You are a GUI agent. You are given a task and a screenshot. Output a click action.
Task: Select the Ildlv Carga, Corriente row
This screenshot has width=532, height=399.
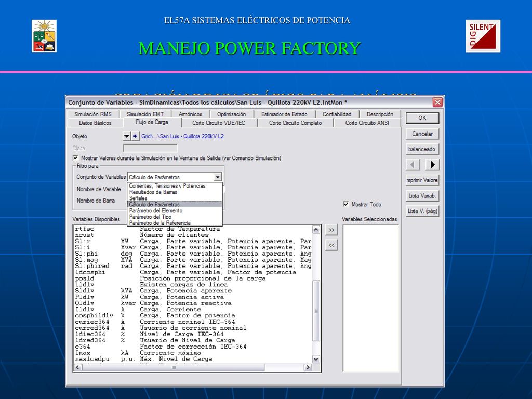pos(193,310)
